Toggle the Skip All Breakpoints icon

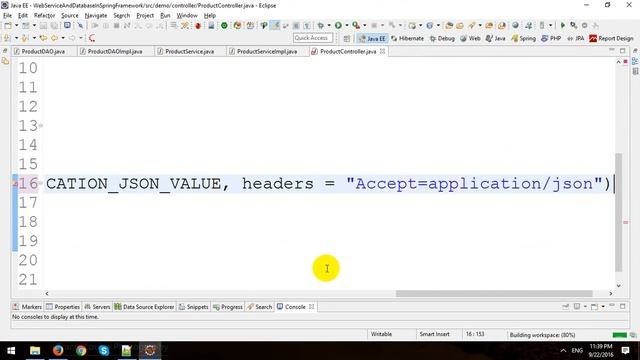coord(80,25)
